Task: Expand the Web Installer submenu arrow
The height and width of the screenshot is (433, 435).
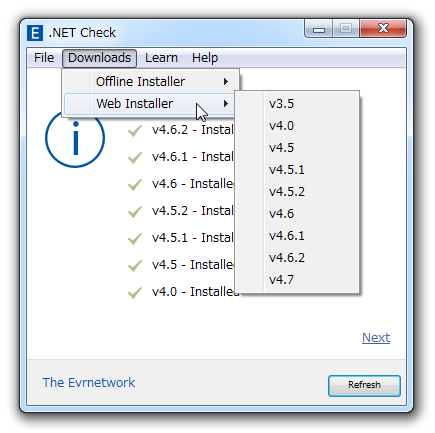Action: [x=226, y=104]
